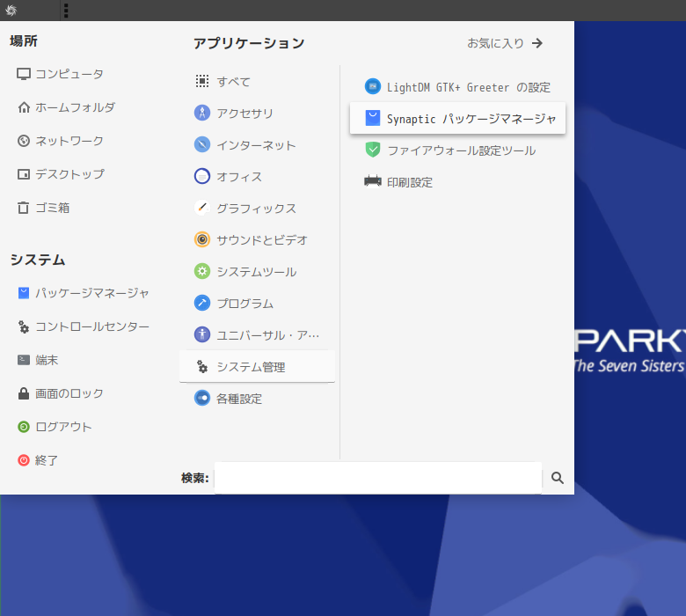686x616 pixels.
Task: Click the お気に入り arrow
Action: pyautogui.click(x=537, y=43)
